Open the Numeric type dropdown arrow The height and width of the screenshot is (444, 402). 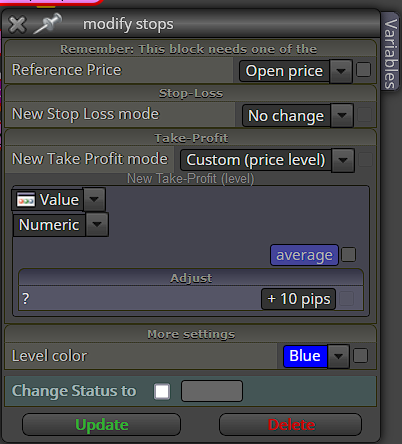click(97, 224)
